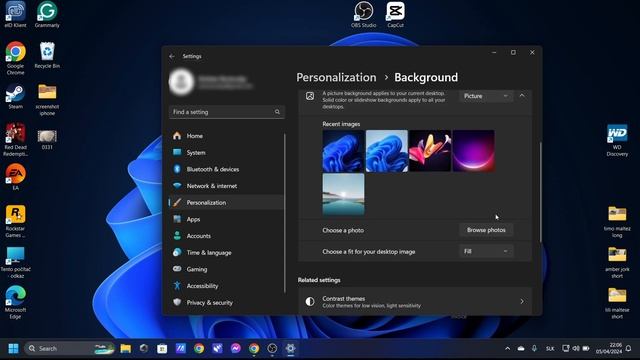Select the eID Klient desktop icon
The width and height of the screenshot is (640, 360).
point(16,14)
